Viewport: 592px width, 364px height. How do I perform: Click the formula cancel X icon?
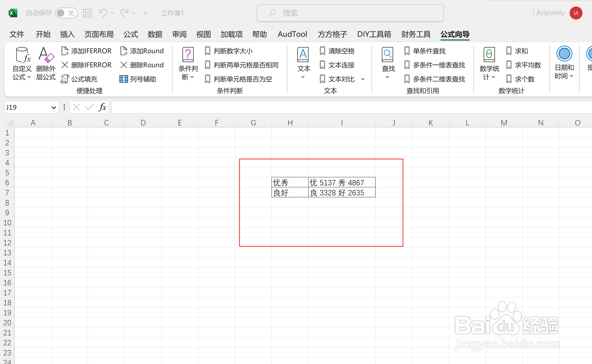(76, 107)
